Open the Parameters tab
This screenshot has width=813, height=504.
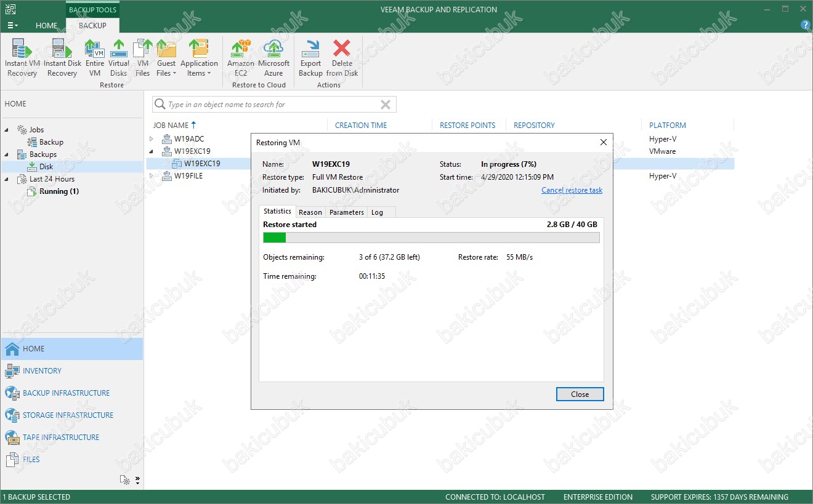(347, 212)
